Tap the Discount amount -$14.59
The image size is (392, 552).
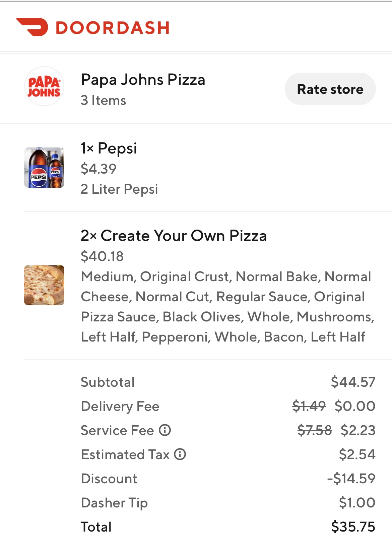pyautogui.click(x=351, y=479)
